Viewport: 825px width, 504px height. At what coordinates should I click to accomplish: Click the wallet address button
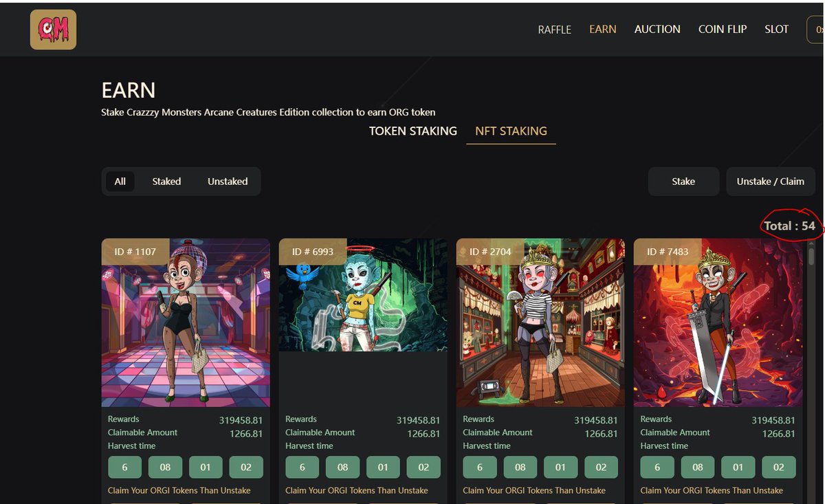816,30
